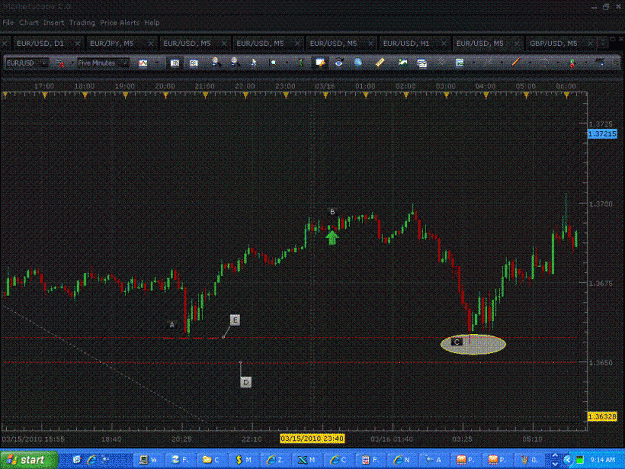Click the second magnifier zoom icon

[x=235, y=63]
